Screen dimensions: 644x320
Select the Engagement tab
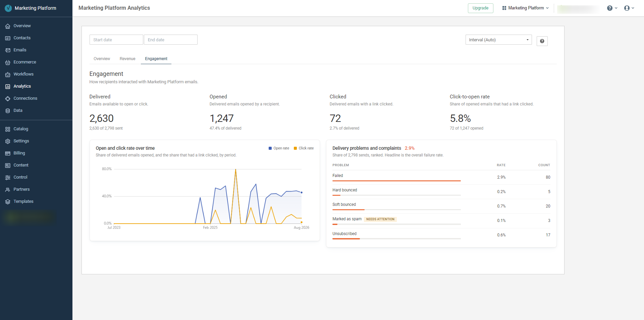coord(156,59)
